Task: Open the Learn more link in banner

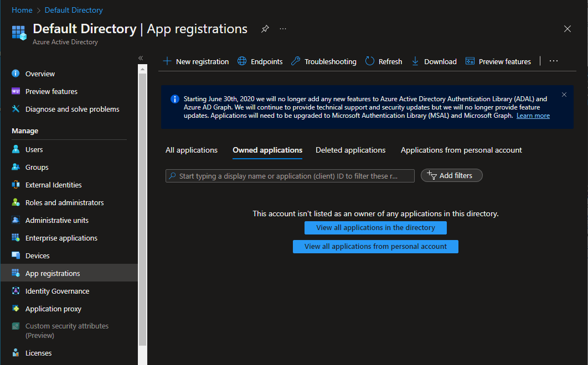Action: tap(533, 116)
